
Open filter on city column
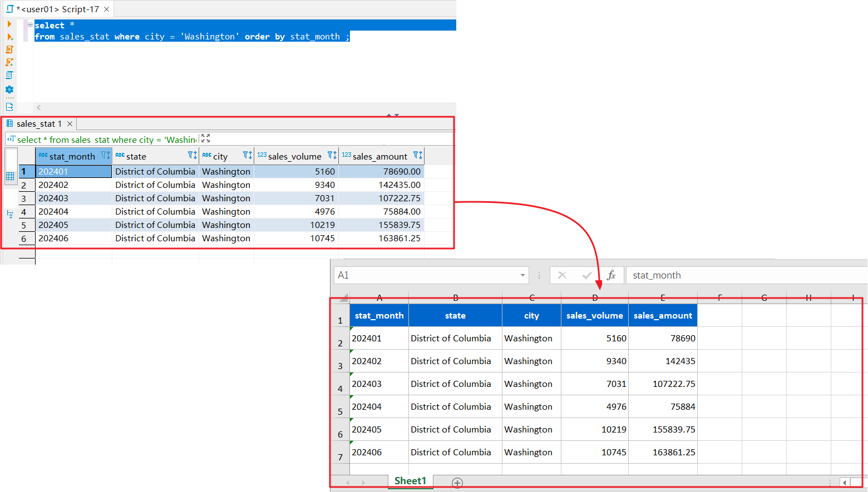click(x=248, y=155)
